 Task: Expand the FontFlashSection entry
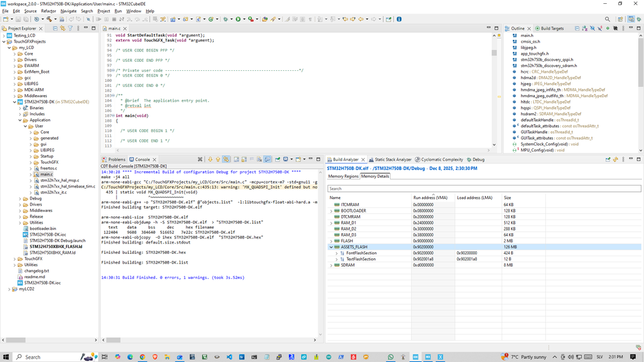[x=337, y=253]
